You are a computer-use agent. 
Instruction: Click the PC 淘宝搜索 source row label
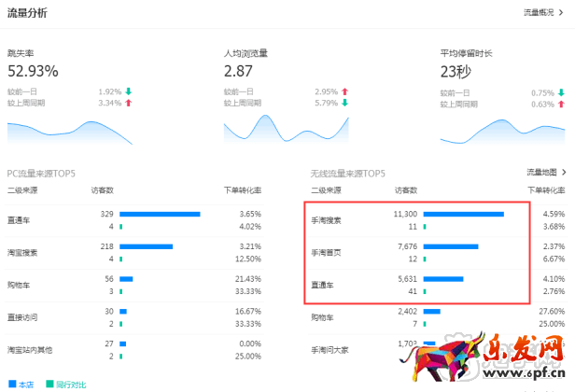pos(22,252)
